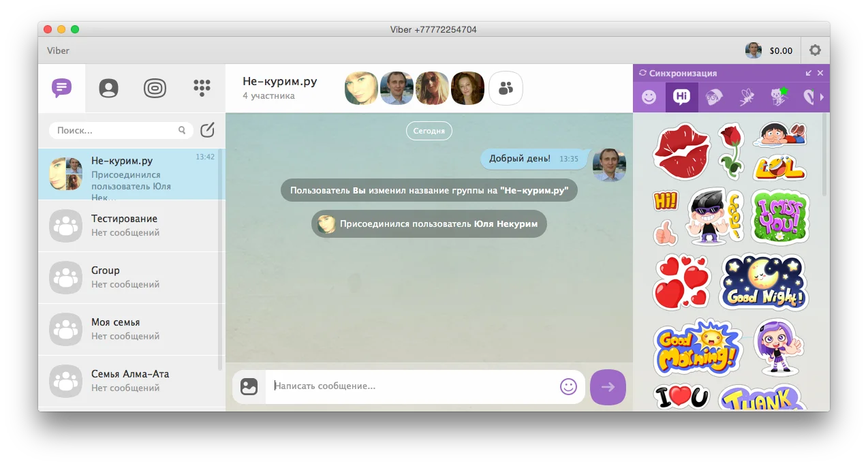The width and height of the screenshot is (868, 466).
Task: Send the purple-haired girl waving sticker
Action: click(x=780, y=347)
